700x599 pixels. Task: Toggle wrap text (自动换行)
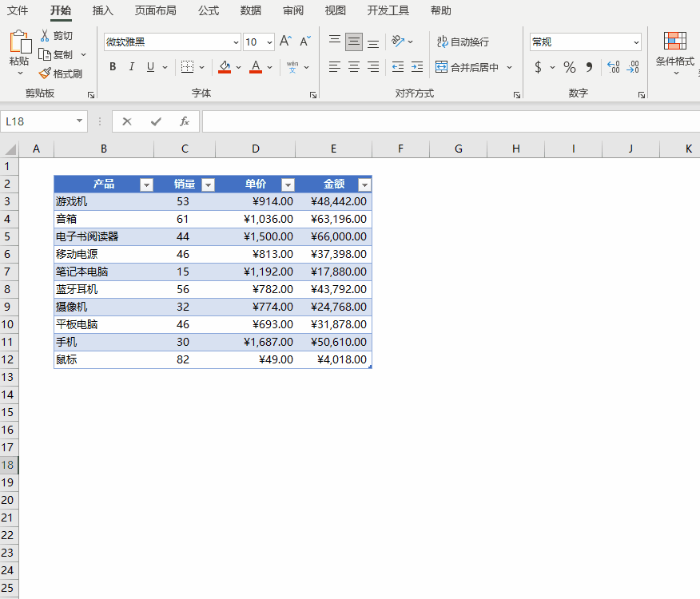point(463,42)
